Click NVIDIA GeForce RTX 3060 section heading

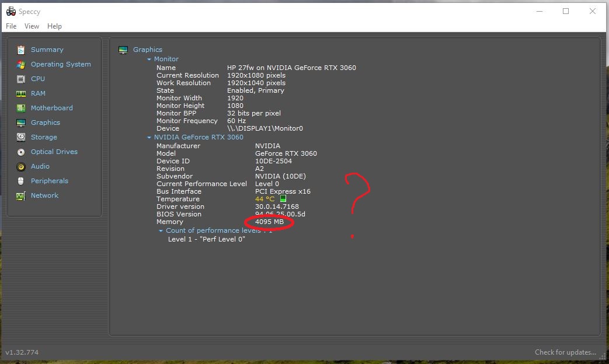199,137
